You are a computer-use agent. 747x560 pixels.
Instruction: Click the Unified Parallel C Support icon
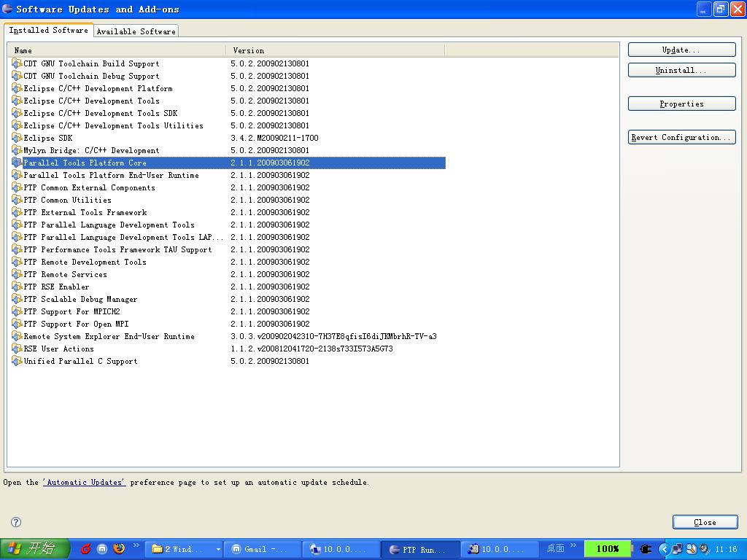(17, 360)
